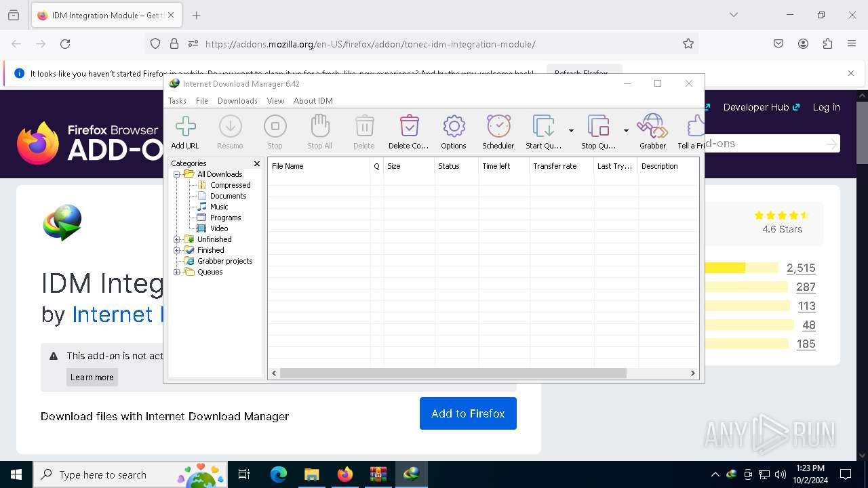Select the Video category
Viewport: 868px width, 488px height.
[x=219, y=228]
